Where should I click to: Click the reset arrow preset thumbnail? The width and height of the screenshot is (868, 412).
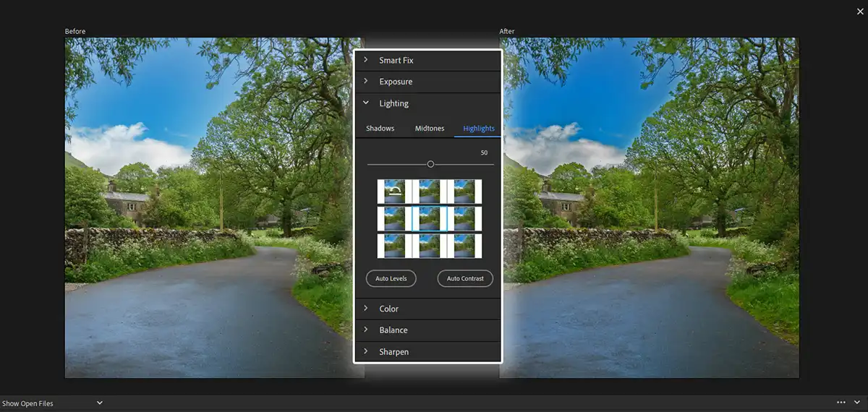coord(394,192)
